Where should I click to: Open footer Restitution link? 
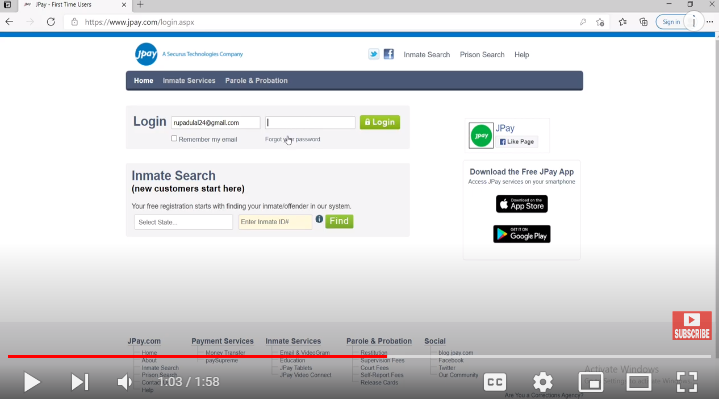pyautogui.click(x=374, y=353)
